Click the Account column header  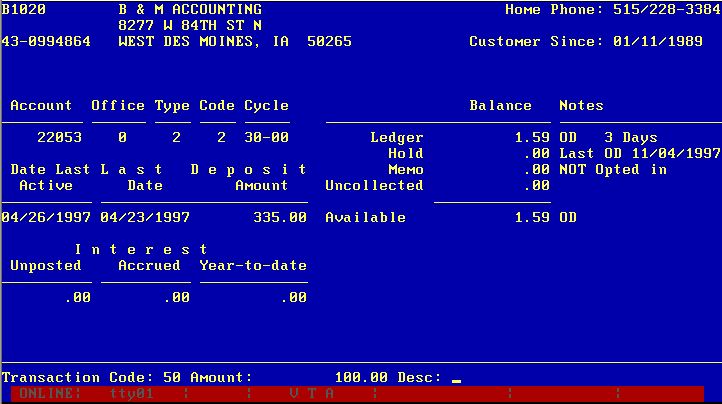(x=41, y=105)
